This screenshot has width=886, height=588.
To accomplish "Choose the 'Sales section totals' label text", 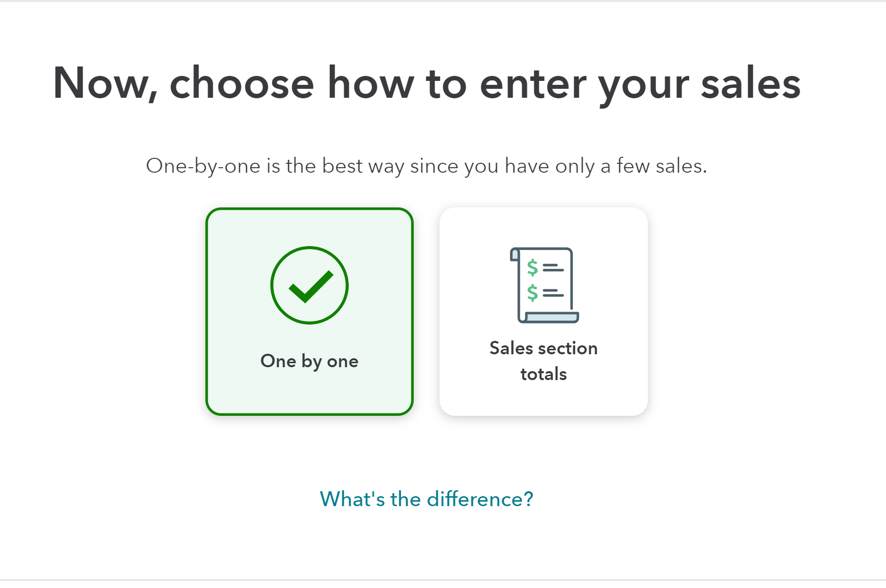I will point(544,361).
